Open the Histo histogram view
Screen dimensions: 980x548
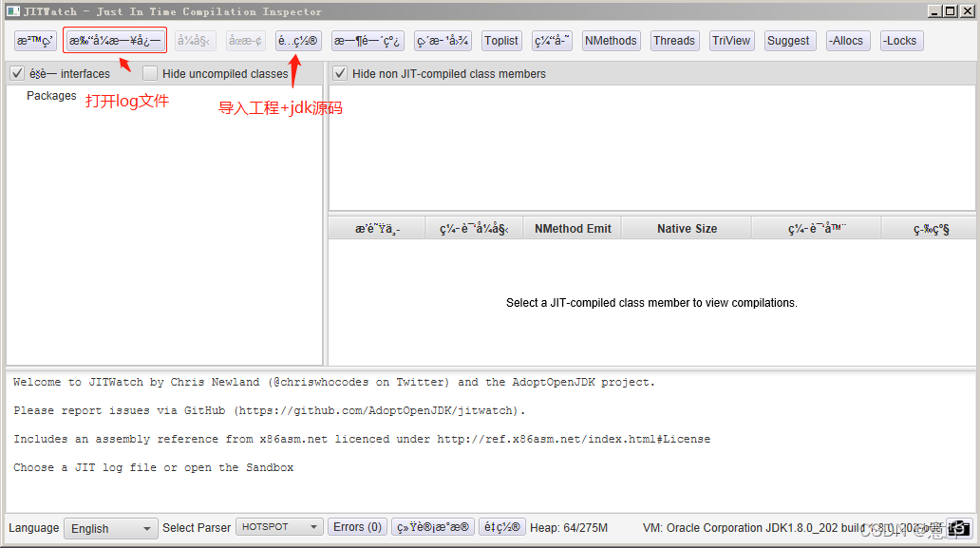[443, 41]
